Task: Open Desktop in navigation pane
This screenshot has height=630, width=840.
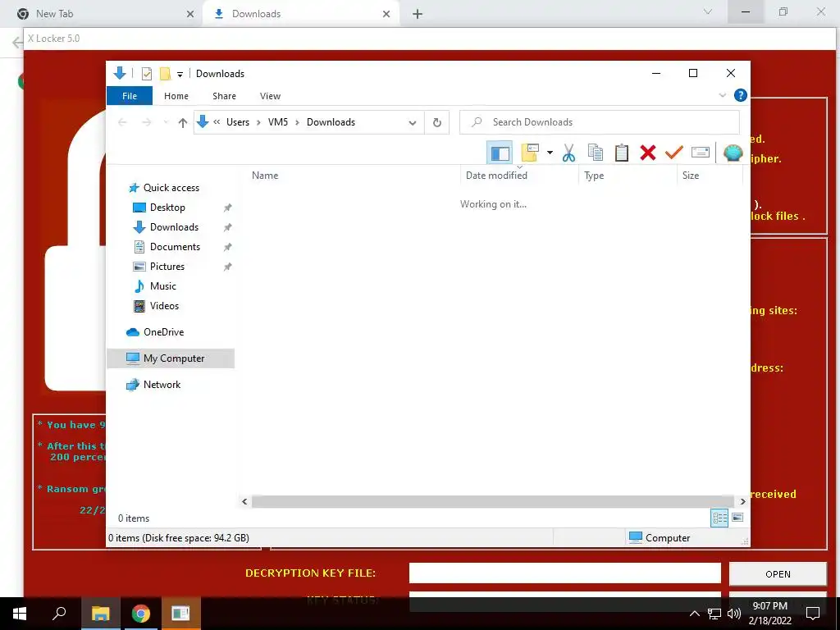Action: tap(167, 208)
